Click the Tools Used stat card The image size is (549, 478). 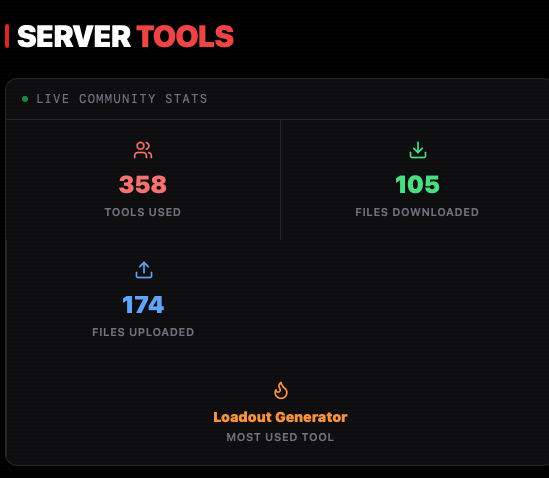tap(143, 180)
